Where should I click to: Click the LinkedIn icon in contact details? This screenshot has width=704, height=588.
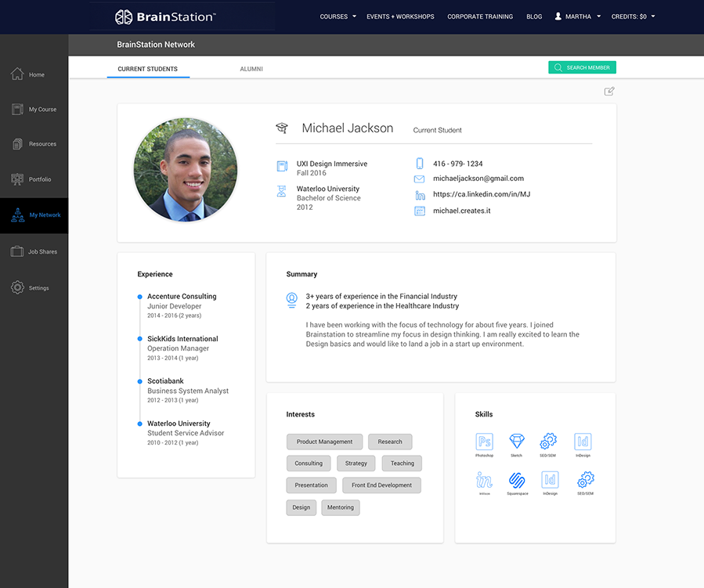click(x=420, y=195)
